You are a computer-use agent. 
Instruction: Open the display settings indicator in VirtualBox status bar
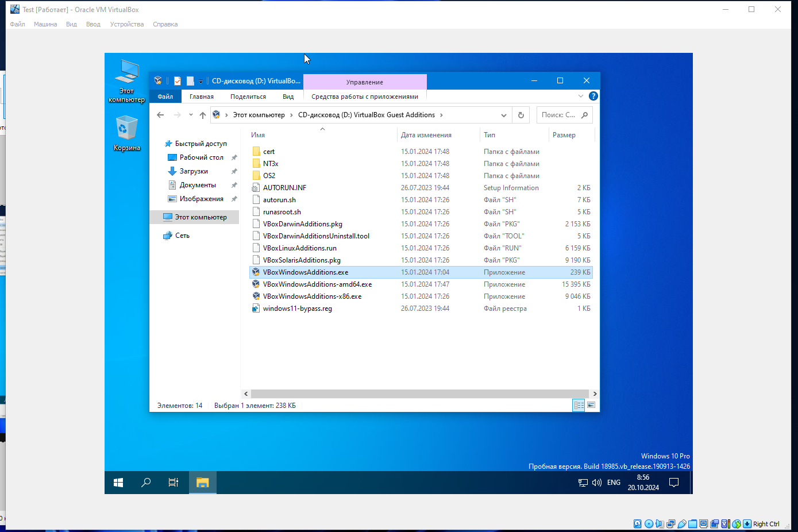pyautogui.click(x=703, y=524)
